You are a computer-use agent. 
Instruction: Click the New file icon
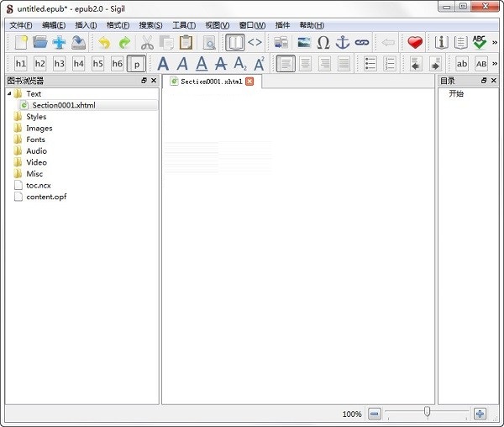coord(21,42)
